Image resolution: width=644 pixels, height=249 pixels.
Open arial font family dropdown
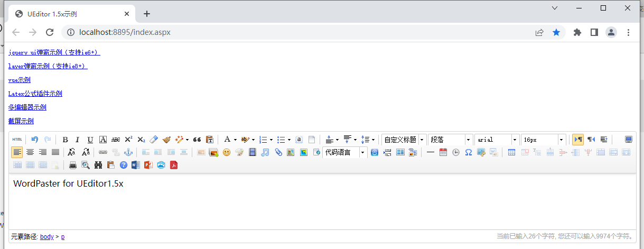[497, 140]
